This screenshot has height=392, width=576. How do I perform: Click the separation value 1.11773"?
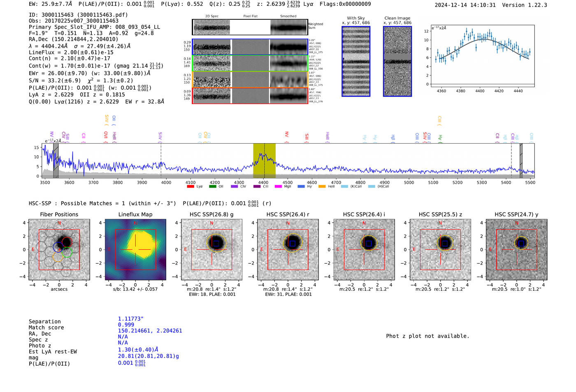[130, 319]
